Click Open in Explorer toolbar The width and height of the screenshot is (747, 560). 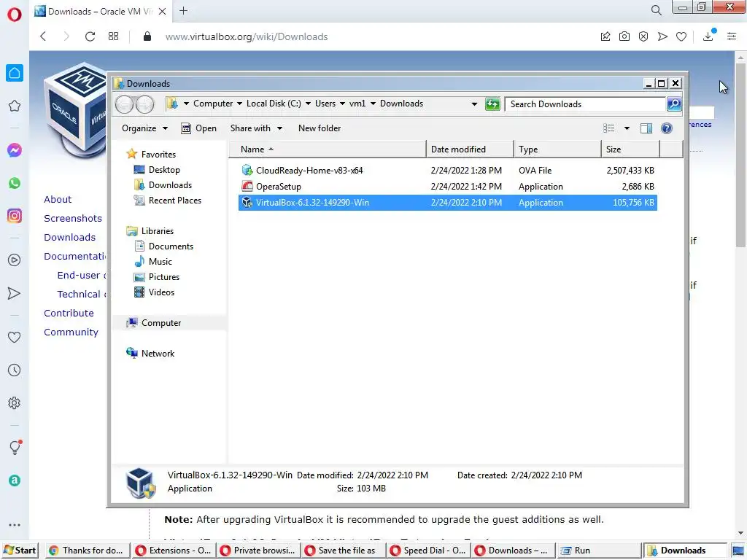(199, 128)
